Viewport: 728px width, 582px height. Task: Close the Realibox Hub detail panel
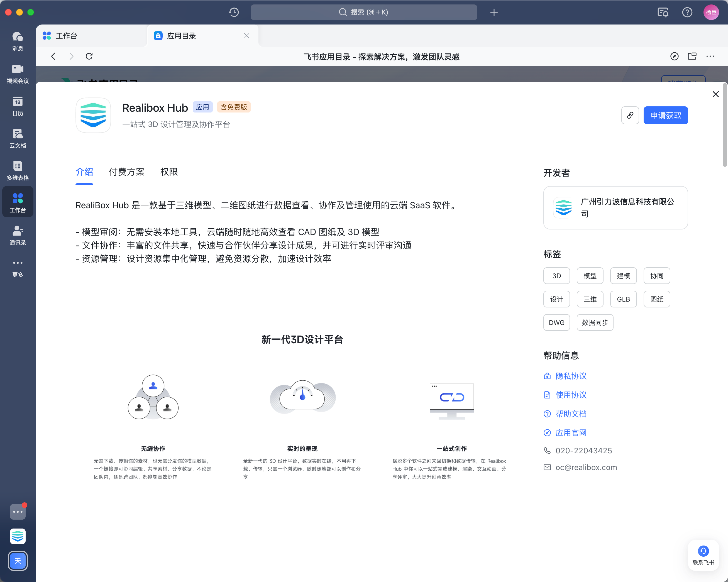(x=715, y=94)
